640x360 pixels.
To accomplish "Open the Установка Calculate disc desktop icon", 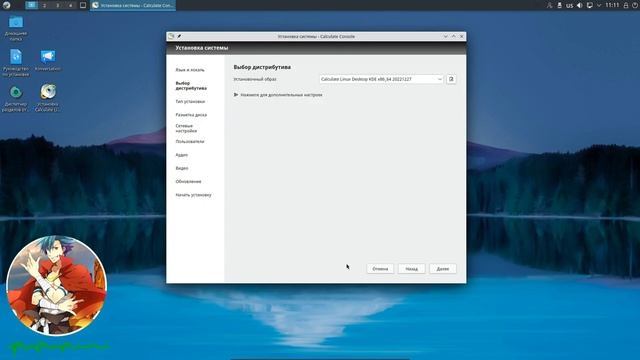I will (x=48, y=98).
